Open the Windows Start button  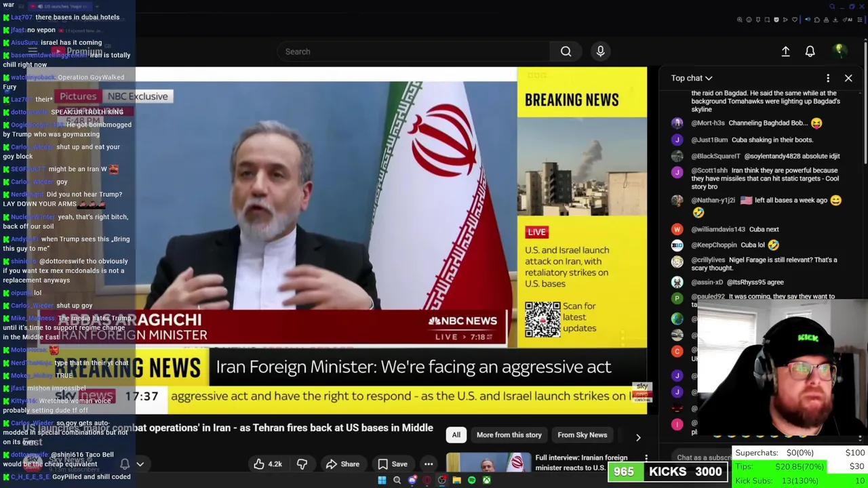pyautogui.click(x=382, y=480)
